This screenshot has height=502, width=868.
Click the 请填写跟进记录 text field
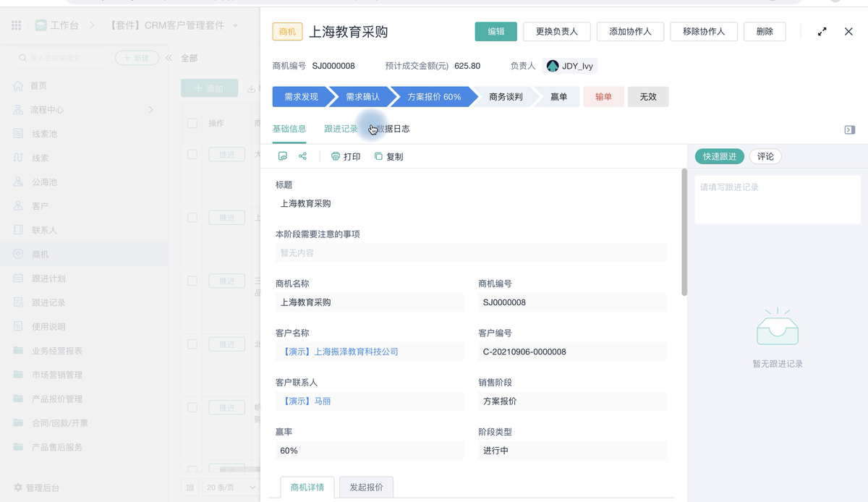778,199
